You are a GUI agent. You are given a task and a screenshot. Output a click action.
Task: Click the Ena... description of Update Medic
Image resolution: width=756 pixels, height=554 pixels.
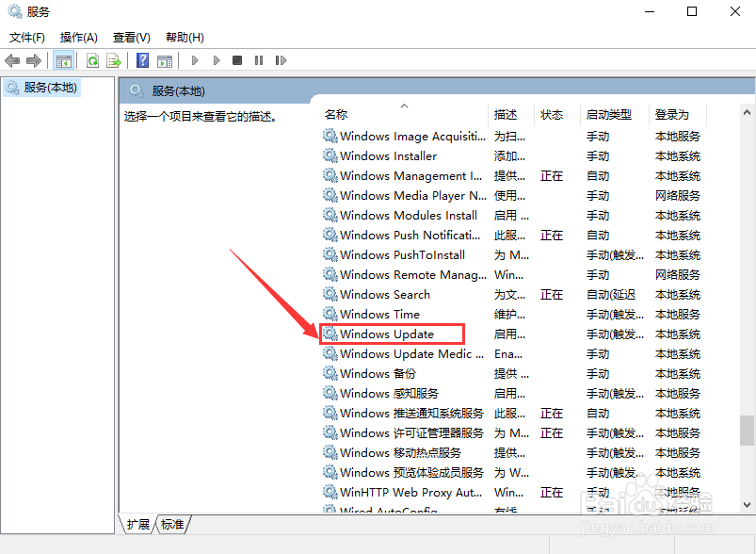(508, 353)
